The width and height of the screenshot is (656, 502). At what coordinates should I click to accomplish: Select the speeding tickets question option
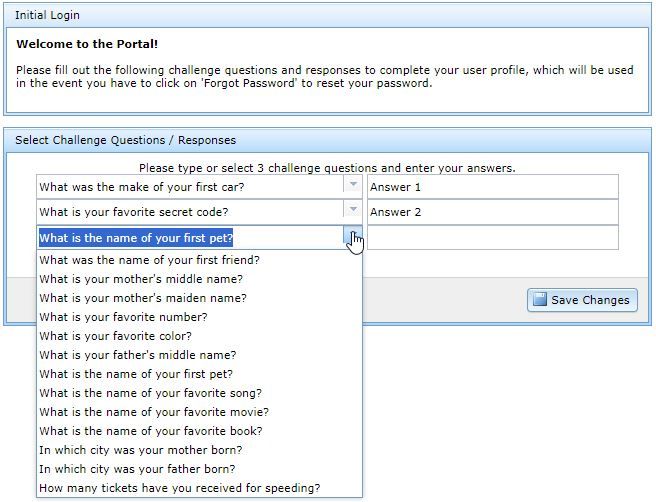pyautogui.click(x=180, y=488)
